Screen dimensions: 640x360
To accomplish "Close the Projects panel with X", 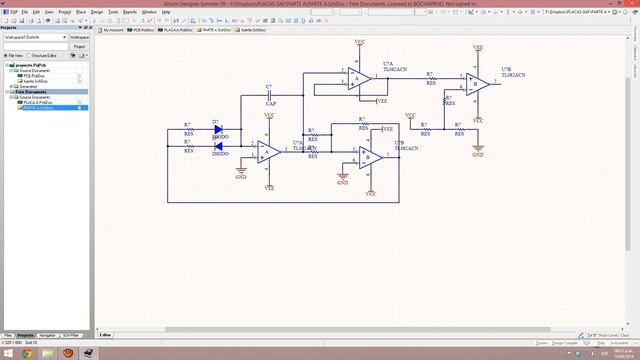I will pyautogui.click(x=91, y=27).
